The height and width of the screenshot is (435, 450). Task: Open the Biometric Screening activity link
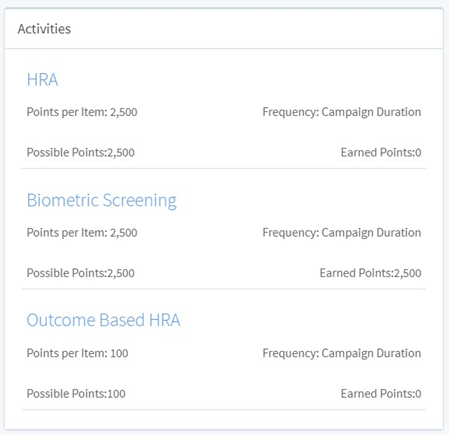(x=102, y=201)
